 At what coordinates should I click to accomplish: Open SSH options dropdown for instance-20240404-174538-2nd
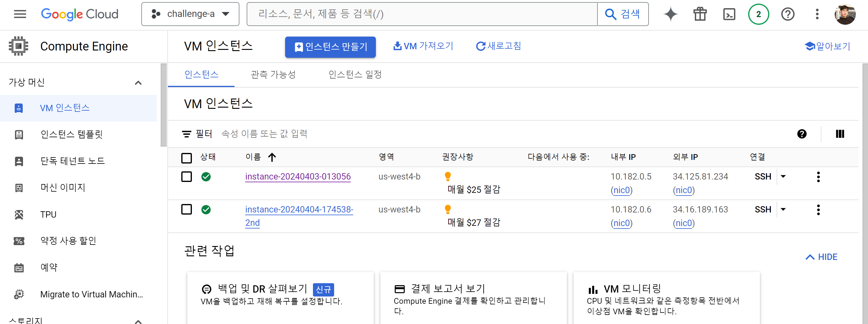click(x=783, y=209)
